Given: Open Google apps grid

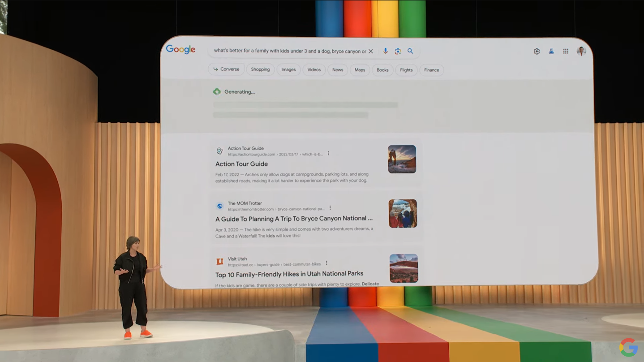Looking at the screenshot, I should point(566,52).
